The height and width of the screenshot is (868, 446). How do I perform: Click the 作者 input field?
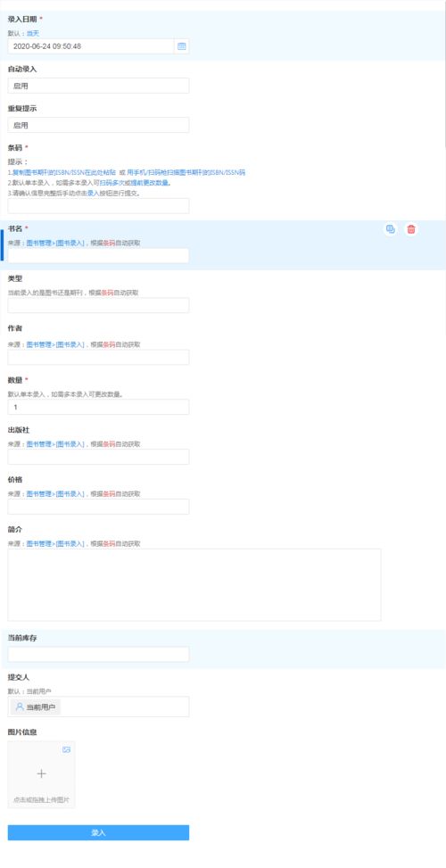coord(98,357)
